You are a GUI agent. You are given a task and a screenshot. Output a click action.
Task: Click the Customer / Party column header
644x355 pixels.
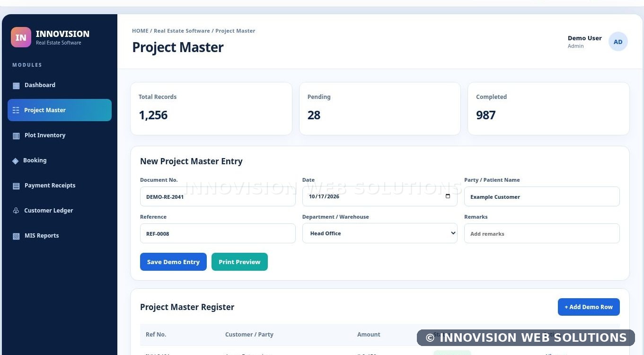249,335
